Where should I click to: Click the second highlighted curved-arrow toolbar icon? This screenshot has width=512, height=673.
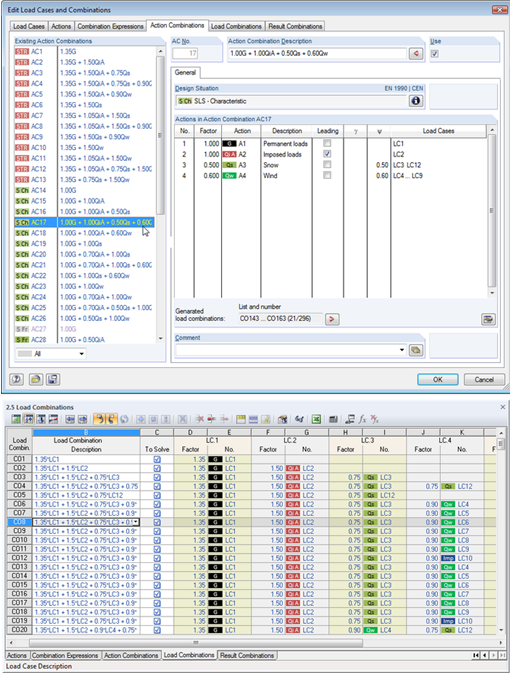pyautogui.click(x=111, y=419)
